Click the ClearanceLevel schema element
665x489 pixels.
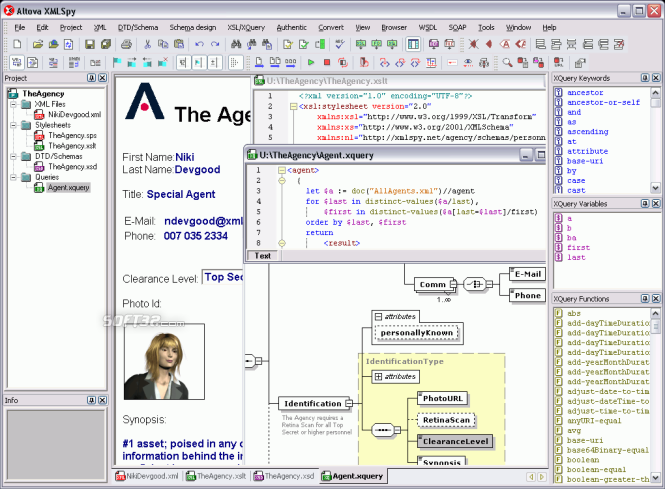[455, 441]
